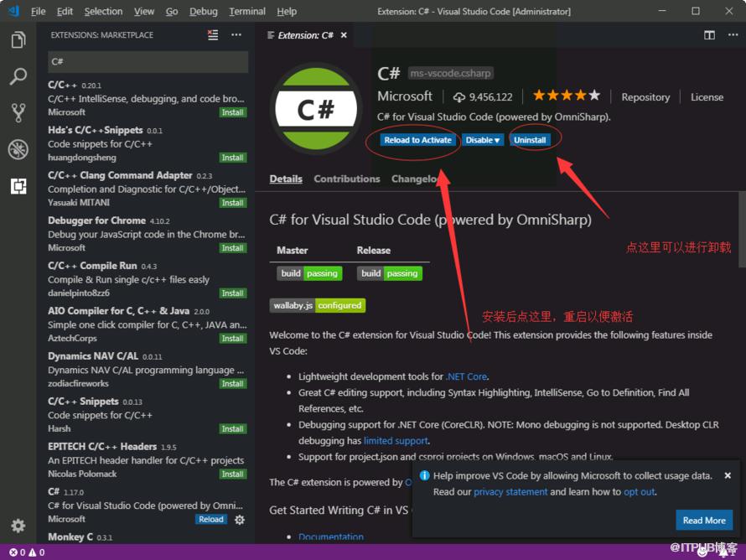The height and width of the screenshot is (560, 746).
Task: Uninstall the C# extension
Action: pyautogui.click(x=530, y=140)
